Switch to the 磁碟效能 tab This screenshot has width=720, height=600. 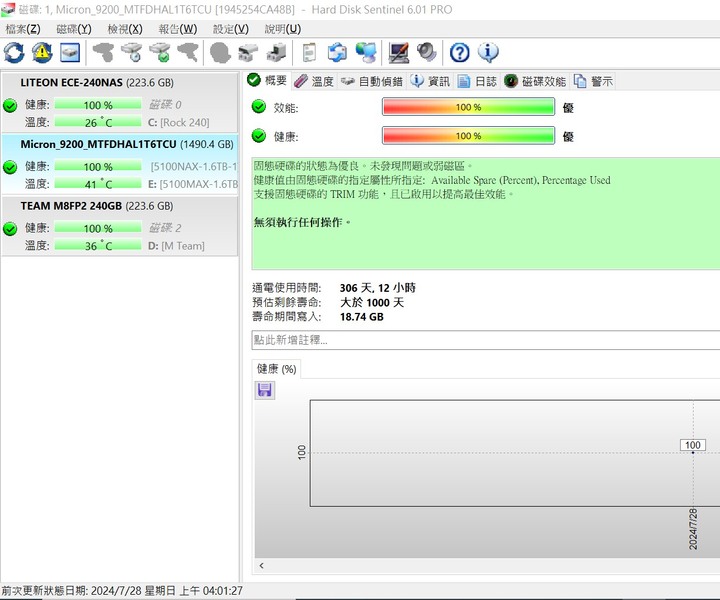click(535, 81)
